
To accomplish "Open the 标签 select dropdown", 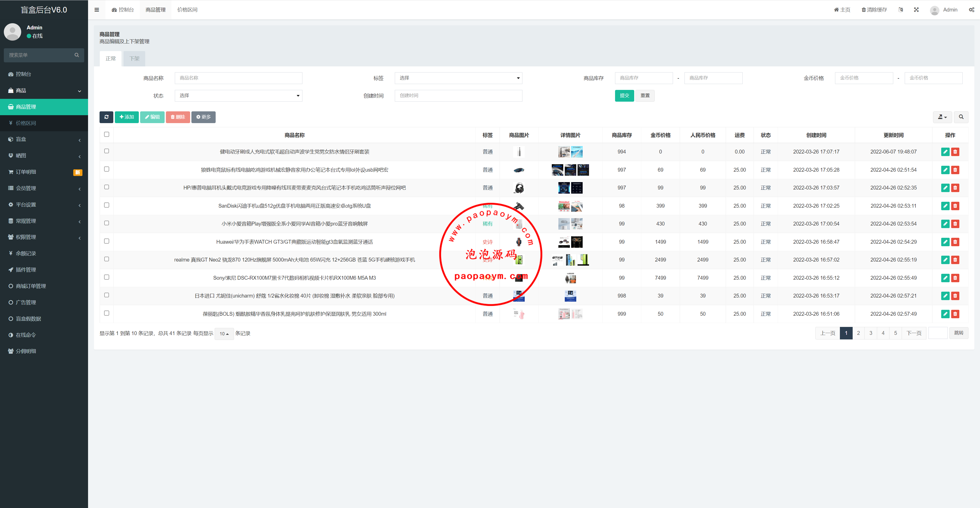I will tap(458, 78).
